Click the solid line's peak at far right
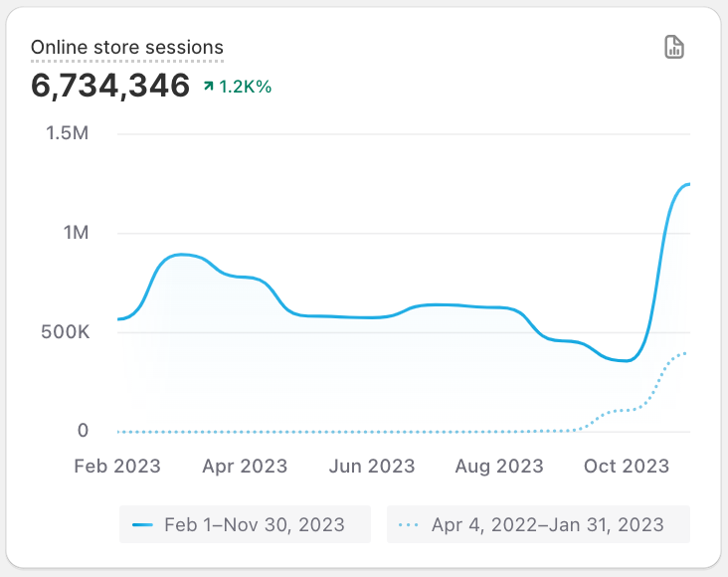This screenshot has width=728, height=577. pyautogui.click(x=686, y=185)
